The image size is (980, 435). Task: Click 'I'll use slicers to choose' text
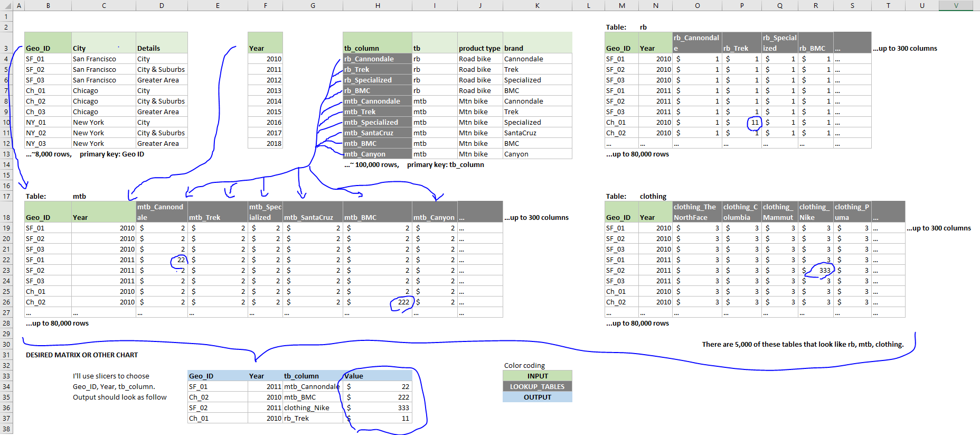[111, 376]
